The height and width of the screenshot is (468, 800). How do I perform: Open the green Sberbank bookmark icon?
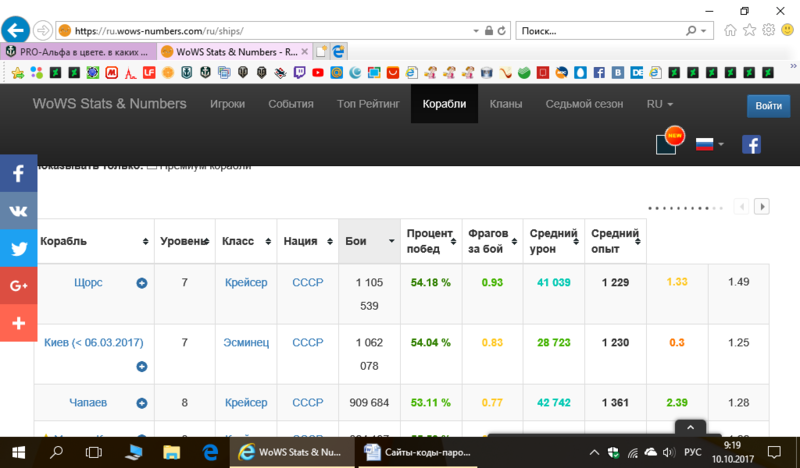coord(524,72)
